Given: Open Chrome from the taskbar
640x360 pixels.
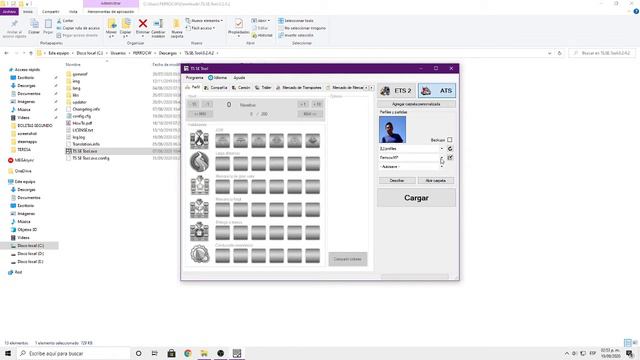Looking at the screenshot, I should (188, 353).
